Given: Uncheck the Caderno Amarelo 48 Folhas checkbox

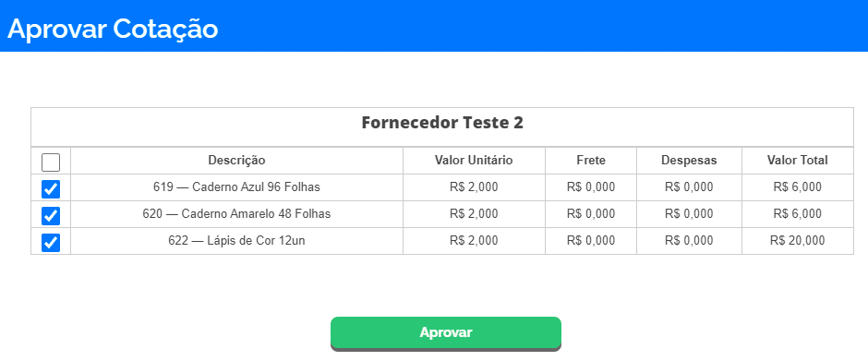Looking at the screenshot, I should (51, 216).
